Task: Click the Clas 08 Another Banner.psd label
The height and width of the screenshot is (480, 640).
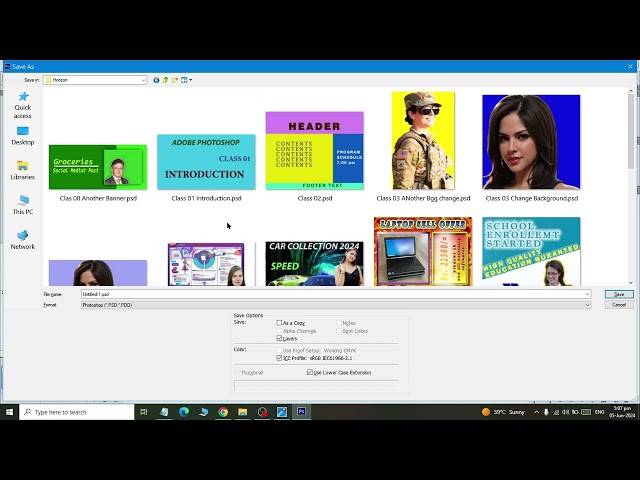Action: pyautogui.click(x=98, y=198)
